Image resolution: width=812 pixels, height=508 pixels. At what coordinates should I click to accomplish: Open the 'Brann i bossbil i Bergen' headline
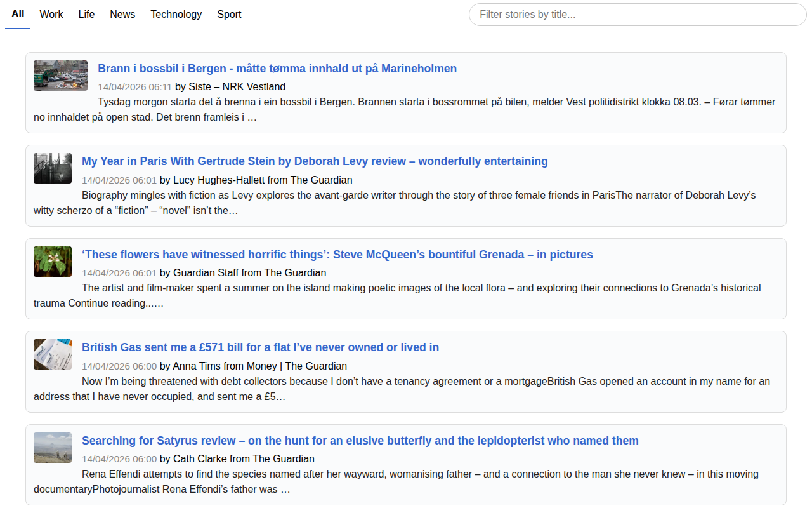pos(277,69)
